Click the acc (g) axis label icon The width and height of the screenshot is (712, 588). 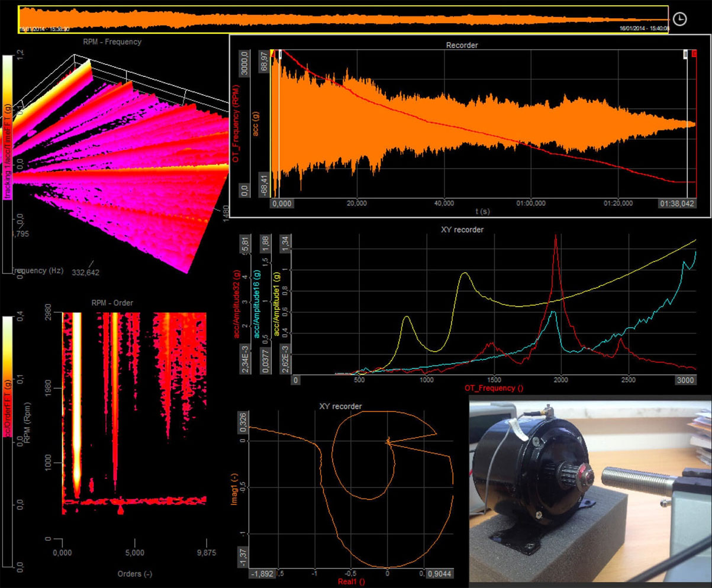tap(257, 122)
